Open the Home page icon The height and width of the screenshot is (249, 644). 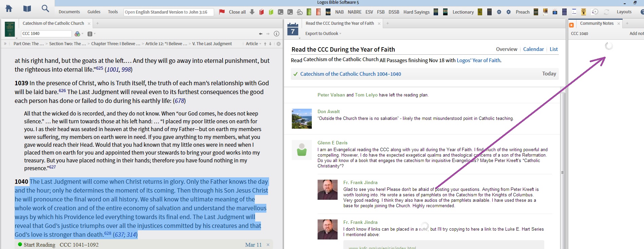click(9, 8)
